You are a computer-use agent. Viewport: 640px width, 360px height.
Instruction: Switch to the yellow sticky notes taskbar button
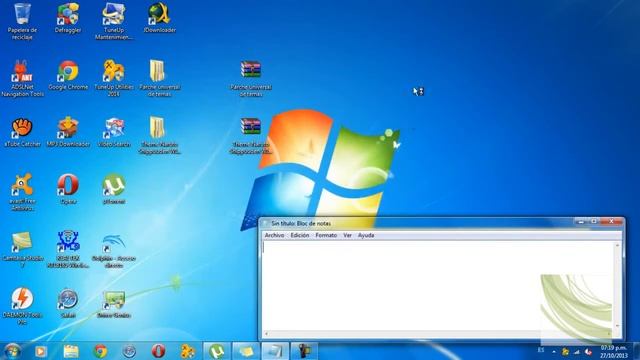pos(246,351)
